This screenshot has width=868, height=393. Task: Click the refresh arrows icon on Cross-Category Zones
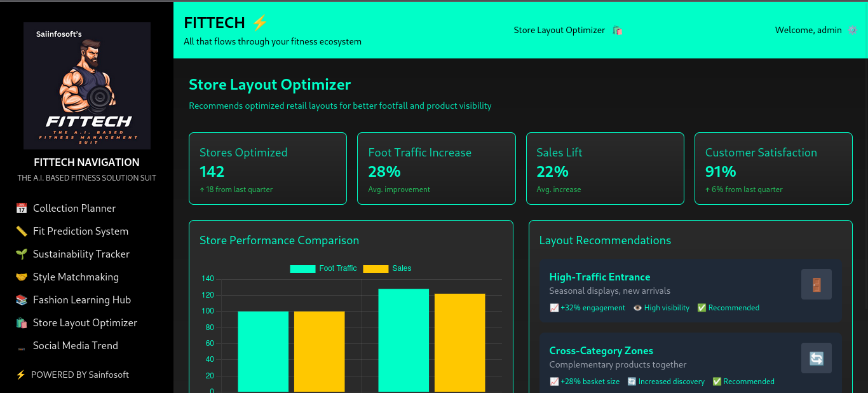[816, 358]
